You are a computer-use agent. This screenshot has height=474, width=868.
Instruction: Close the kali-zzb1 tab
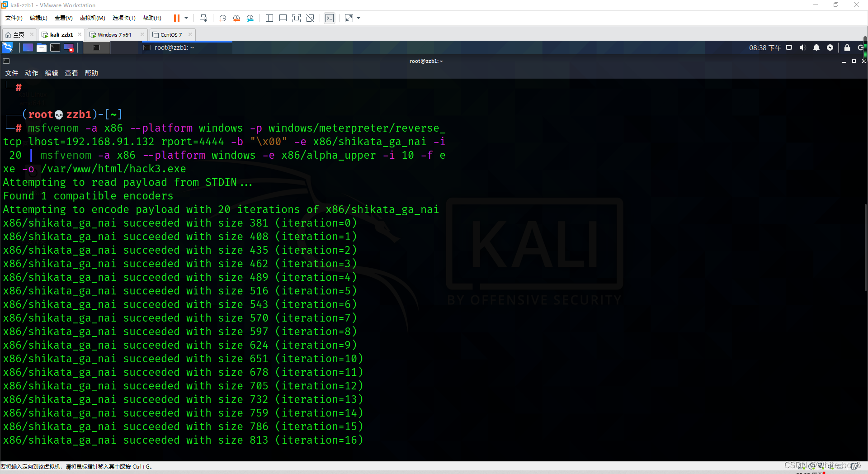coord(80,34)
